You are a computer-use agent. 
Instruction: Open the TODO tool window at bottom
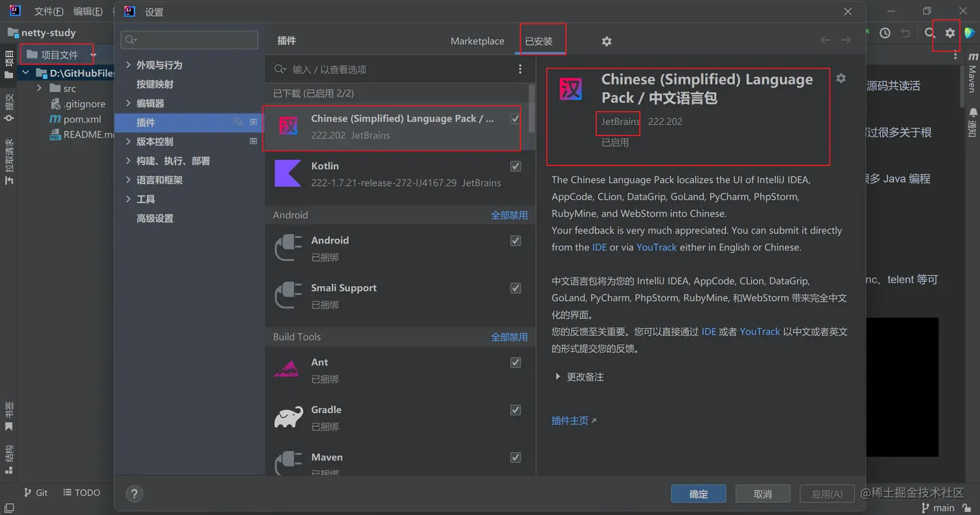click(x=82, y=493)
